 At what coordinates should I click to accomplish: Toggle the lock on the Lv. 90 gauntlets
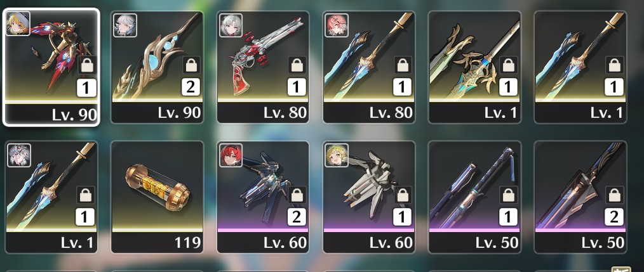(86, 65)
